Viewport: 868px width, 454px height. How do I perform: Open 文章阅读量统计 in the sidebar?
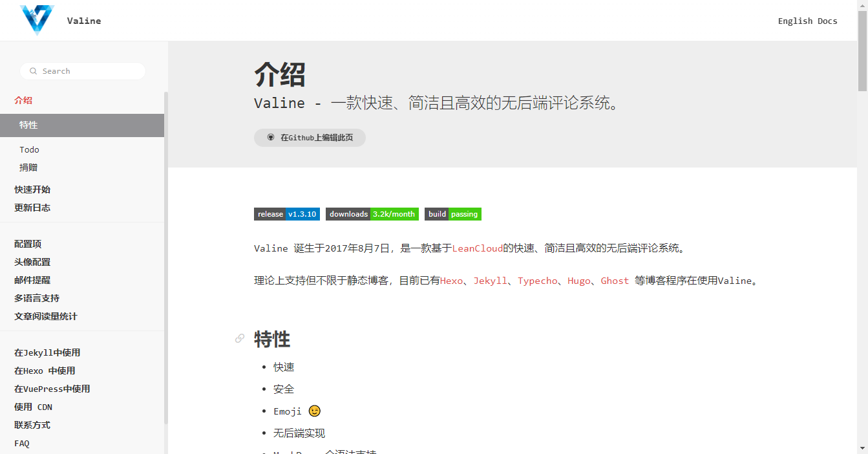[x=46, y=316]
